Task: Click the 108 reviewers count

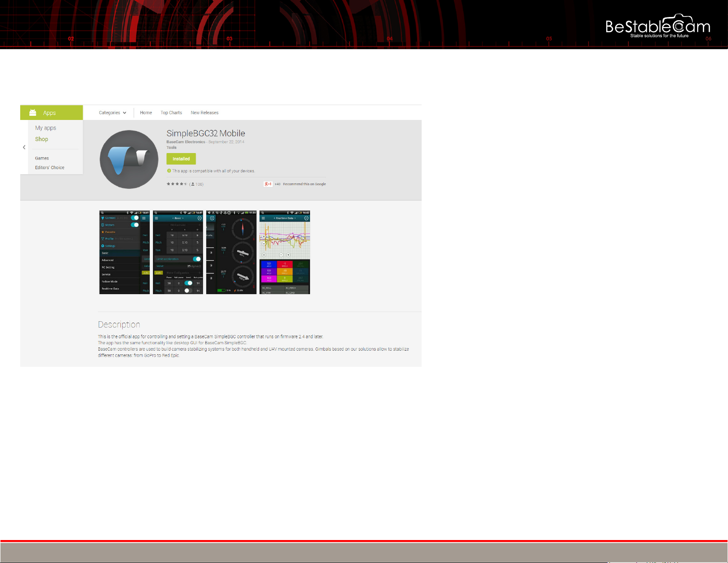Action: tap(197, 184)
